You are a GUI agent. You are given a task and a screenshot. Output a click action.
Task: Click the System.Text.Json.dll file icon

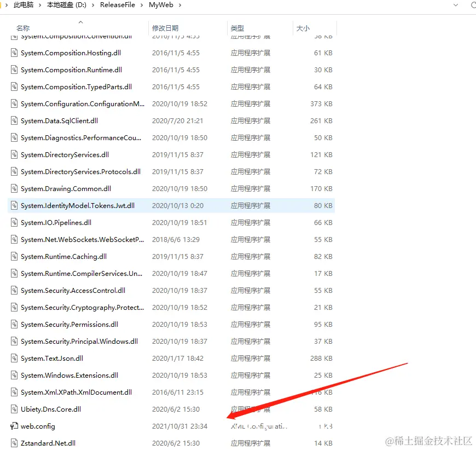pyautogui.click(x=14, y=359)
